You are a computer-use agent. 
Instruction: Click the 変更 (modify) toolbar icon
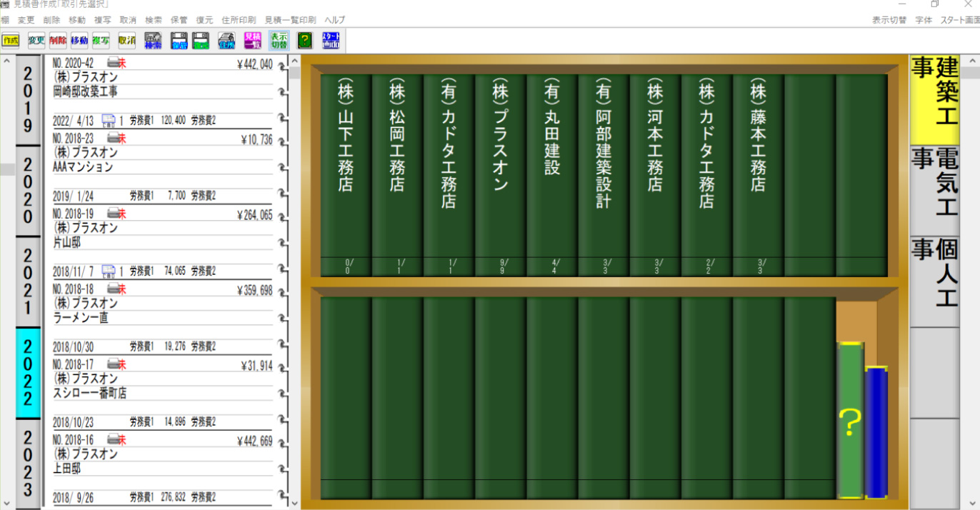pos(36,41)
